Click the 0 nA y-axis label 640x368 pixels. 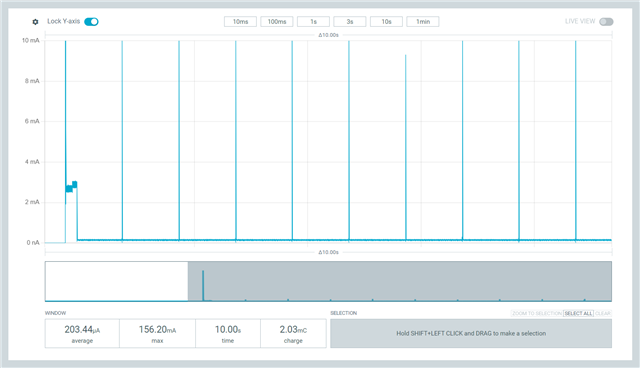[33, 242]
